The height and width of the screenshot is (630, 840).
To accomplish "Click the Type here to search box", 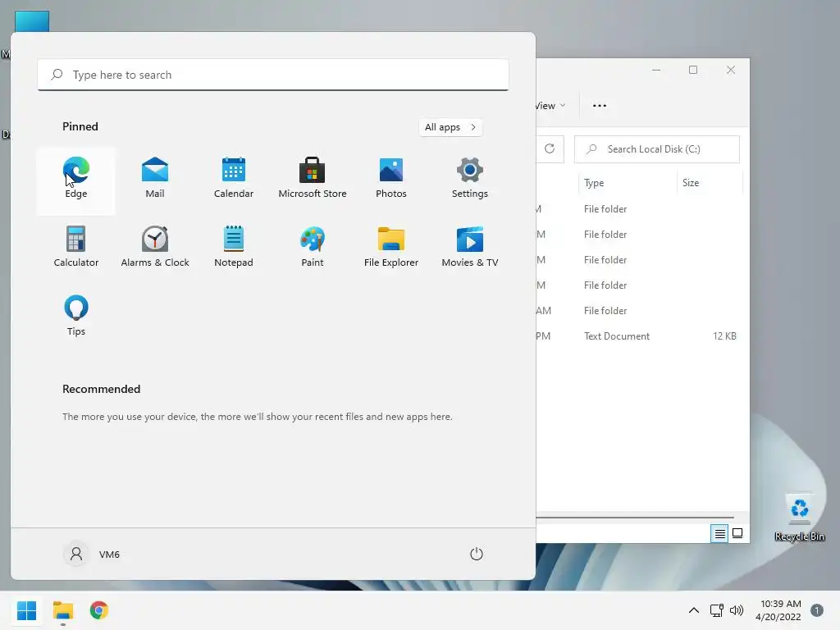I will pyautogui.click(x=273, y=75).
